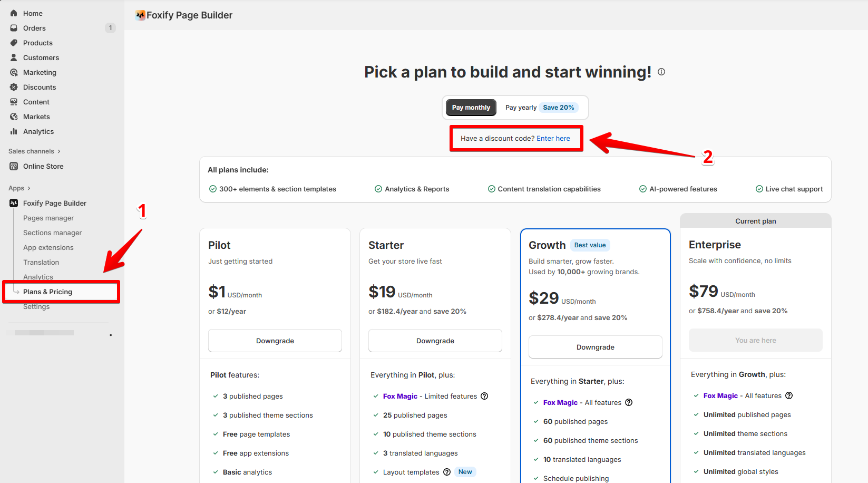Downgrade to the Growth plan

click(596, 347)
